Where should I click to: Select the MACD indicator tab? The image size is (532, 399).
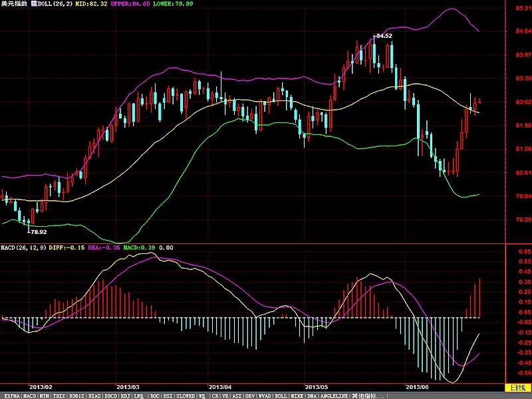click(30, 395)
